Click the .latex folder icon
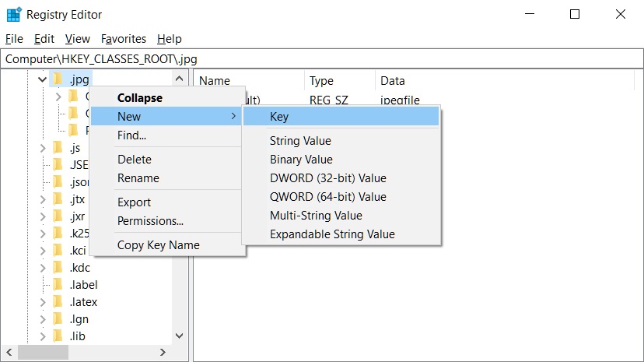This screenshot has height=362, width=644. pos(58,302)
